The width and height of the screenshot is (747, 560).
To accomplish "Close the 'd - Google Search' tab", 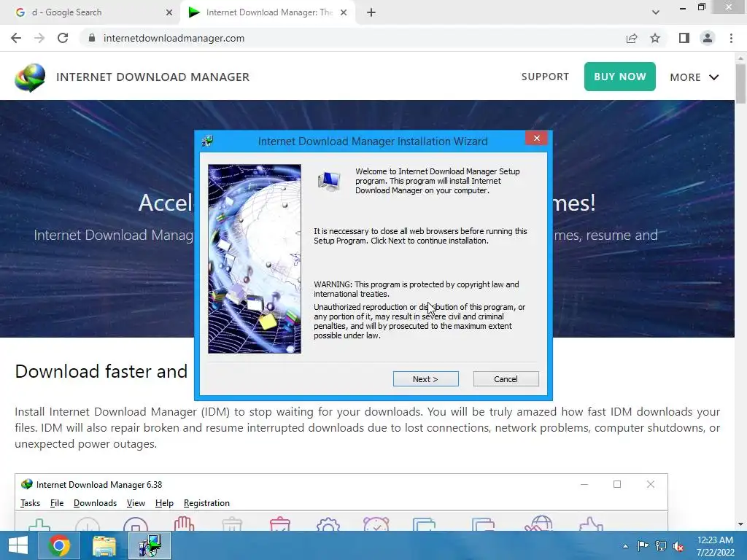I will (169, 13).
